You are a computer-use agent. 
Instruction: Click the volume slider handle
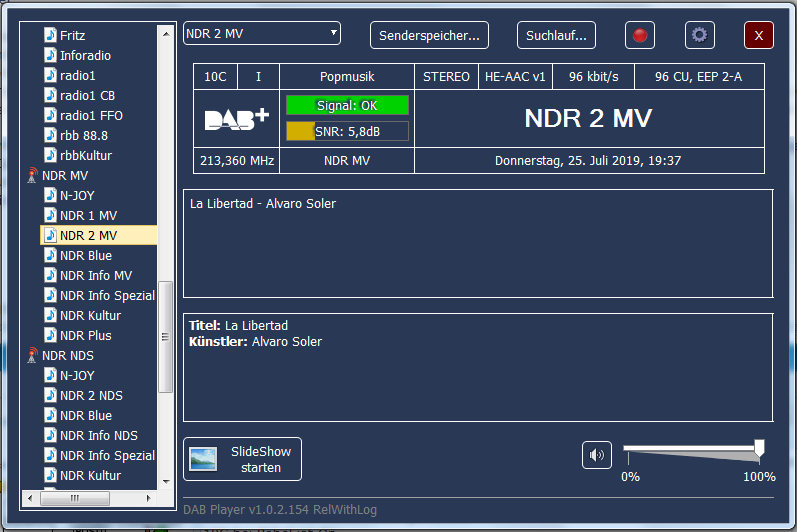point(759,448)
